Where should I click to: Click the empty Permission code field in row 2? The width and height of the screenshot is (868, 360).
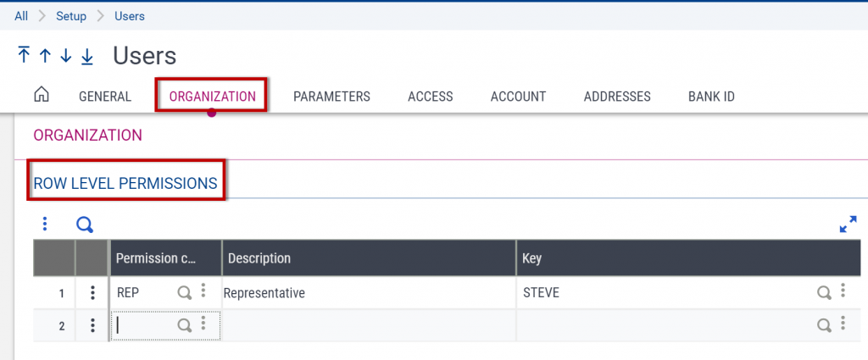144,325
